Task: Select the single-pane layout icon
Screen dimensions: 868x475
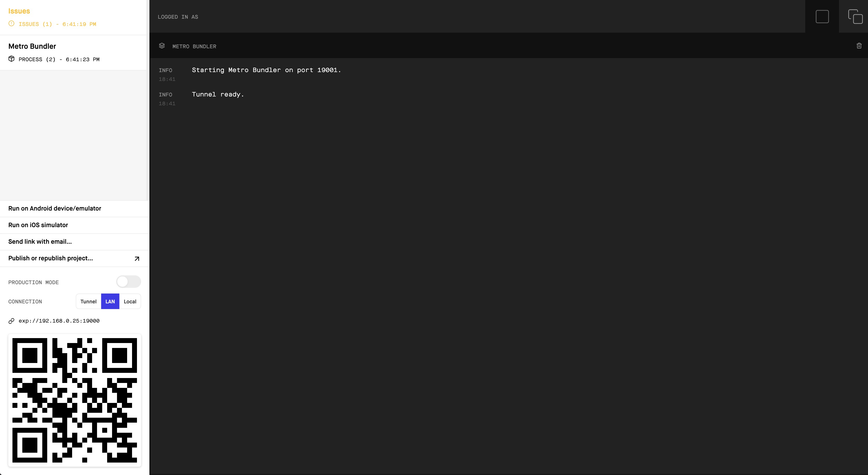Action: pyautogui.click(x=822, y=16)
